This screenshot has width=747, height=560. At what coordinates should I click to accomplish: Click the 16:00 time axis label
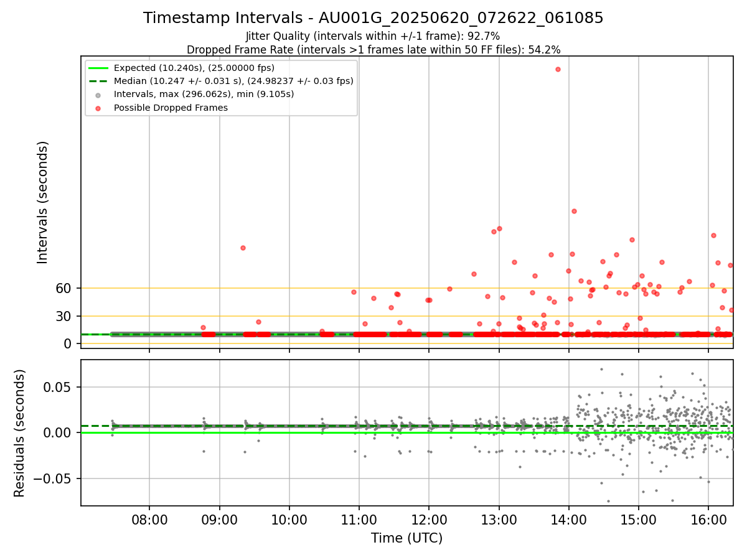coord(708,519)
